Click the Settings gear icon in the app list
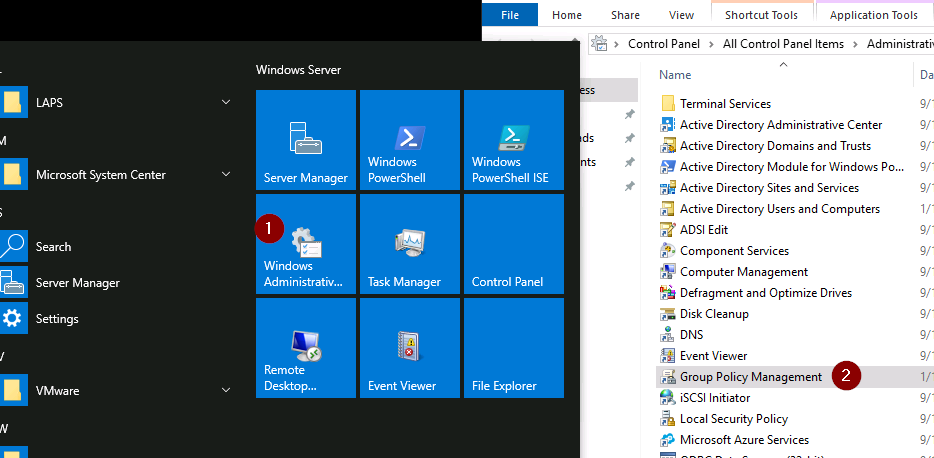The height and width of the screenshot is (458, 934). (13, 319)
